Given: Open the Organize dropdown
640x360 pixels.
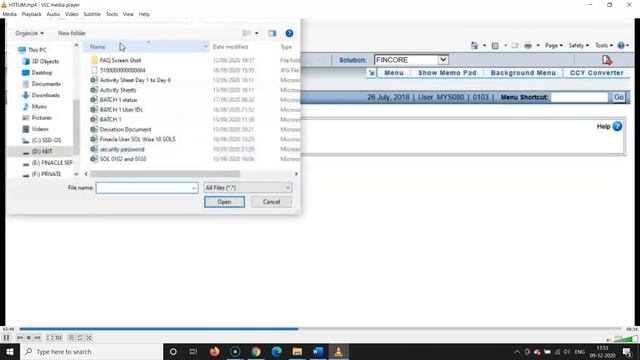Looking at the screenshot, I should click(29, 33).
